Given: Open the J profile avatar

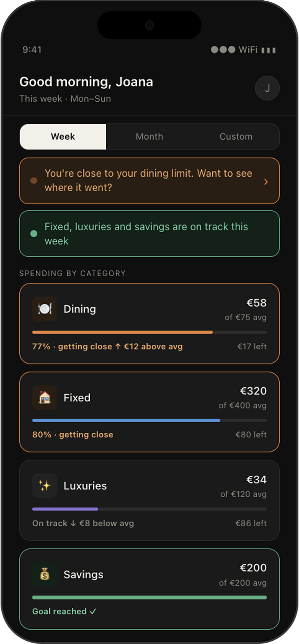Looking at the screenshot, I should [x=267, y=88].
